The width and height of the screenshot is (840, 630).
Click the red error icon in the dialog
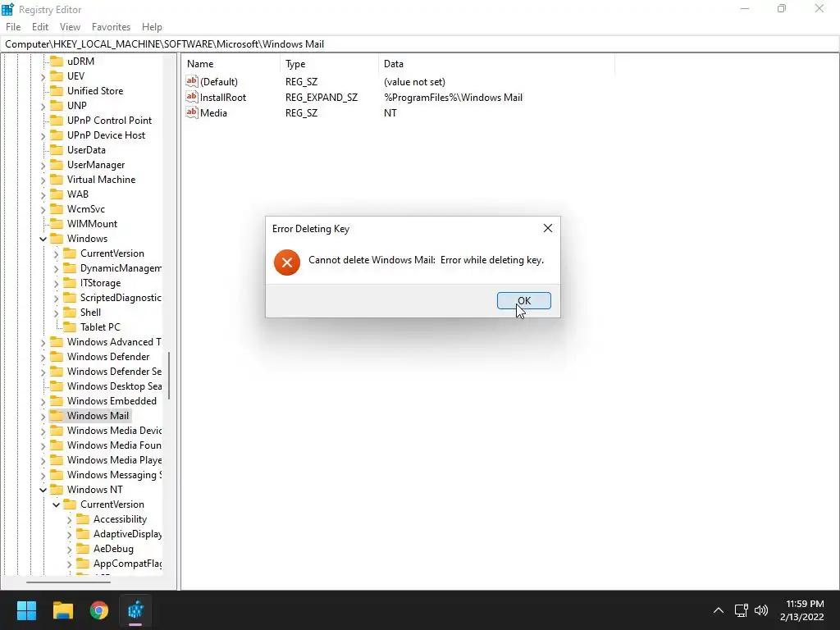(x=286, y=262)
